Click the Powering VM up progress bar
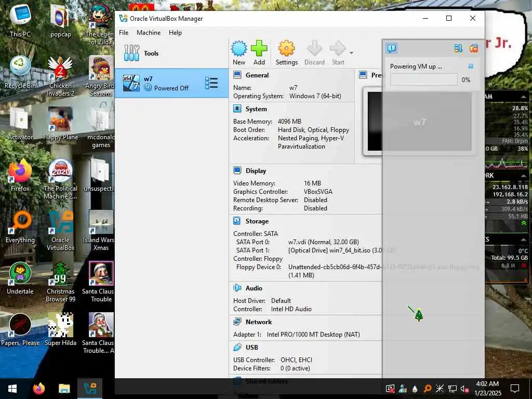 pos(423,79)
